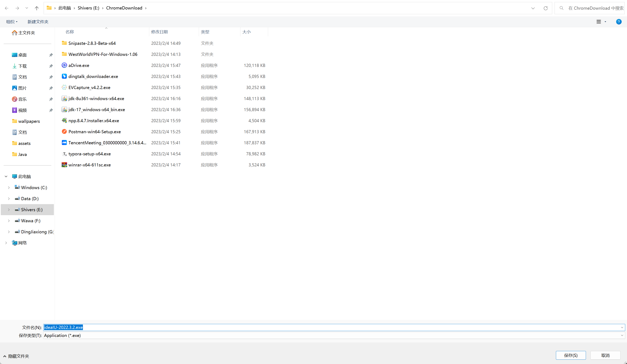Open 主文件夹 in the sidebar
Screen dimensions: 627x364
23,33
